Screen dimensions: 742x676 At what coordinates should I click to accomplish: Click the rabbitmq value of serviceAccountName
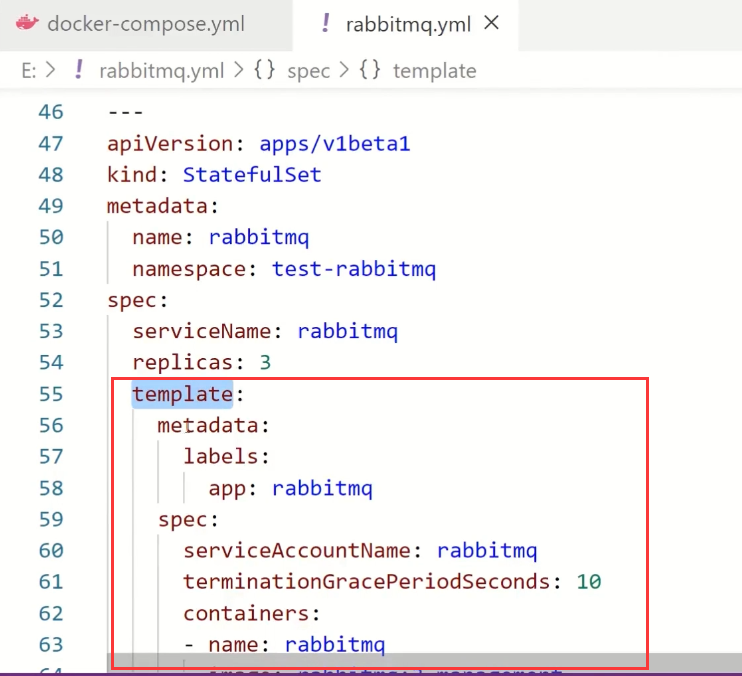(x=486, y=551)
